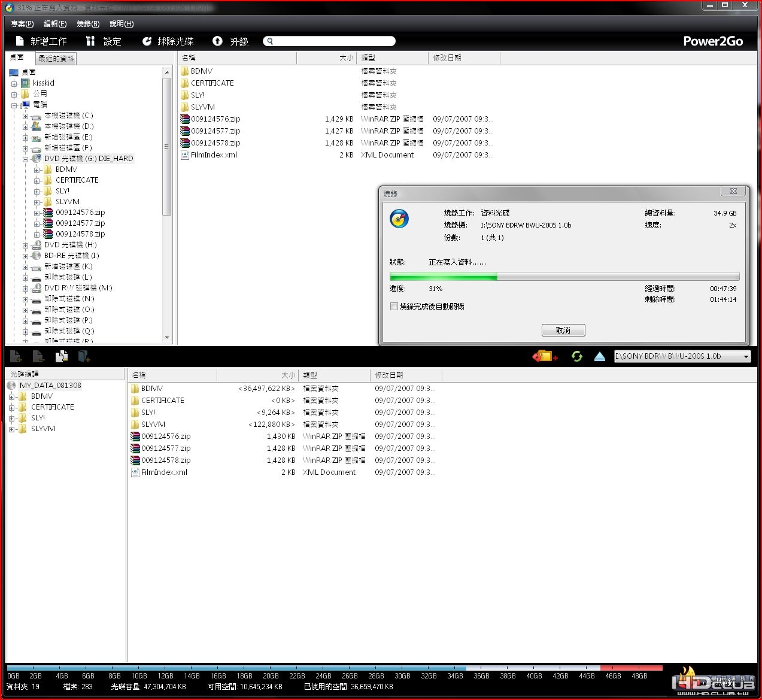This screenshot has width=762, height=700.
Task: Sort upper list by 名稱 (Name) column
Action: click(x=237, y=58)
